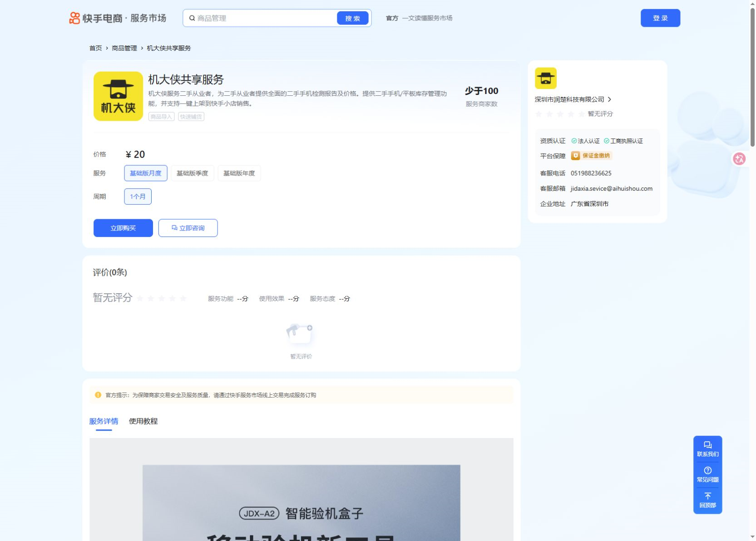Screen dimensions: 756x541
Task: Click the customer phone 051988236625
Action: point(591,173)
